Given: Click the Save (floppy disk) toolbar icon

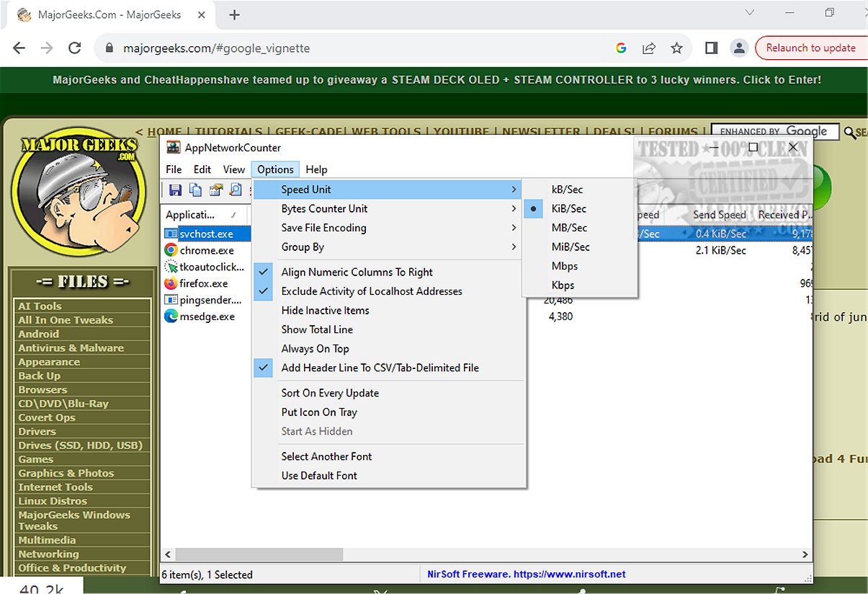Looking at the screenshot, I should coord(175,190).
